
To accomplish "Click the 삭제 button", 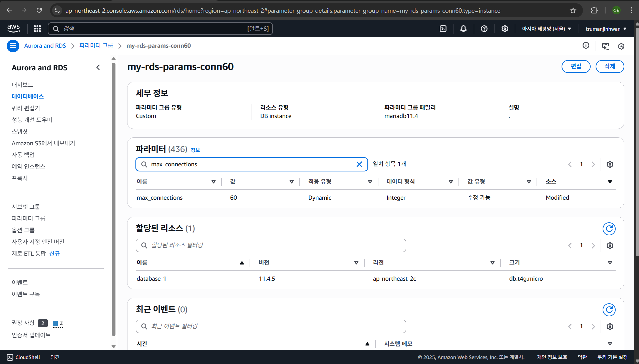I will pos(610,66).
